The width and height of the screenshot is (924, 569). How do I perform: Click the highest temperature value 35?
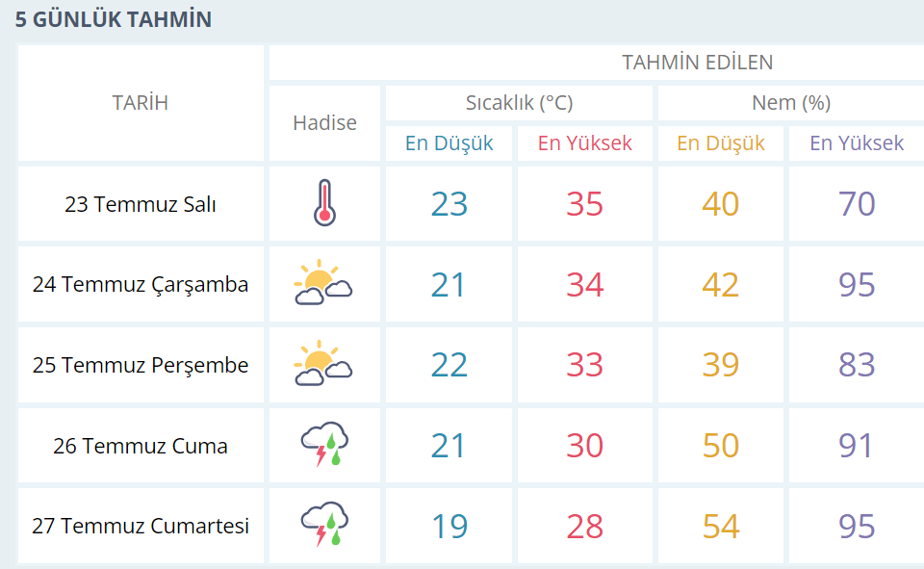click(x=584, y=204)
